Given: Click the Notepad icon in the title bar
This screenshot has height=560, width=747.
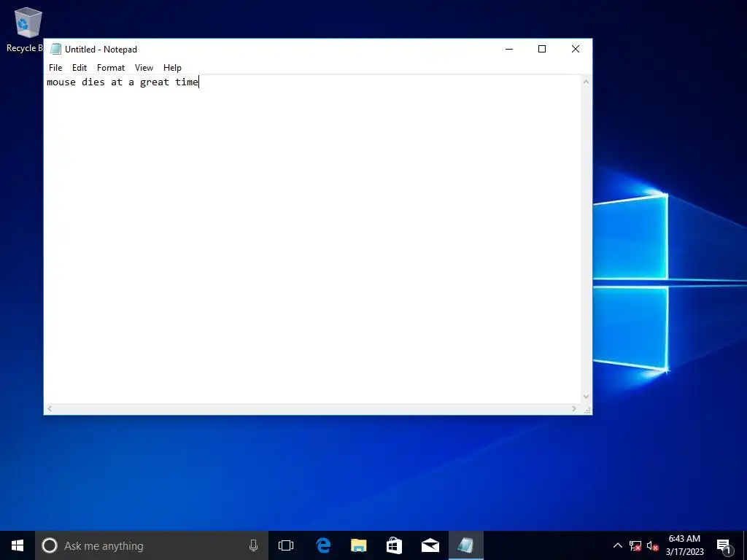Looking at the screenshot, I should (x=55, y=49).
